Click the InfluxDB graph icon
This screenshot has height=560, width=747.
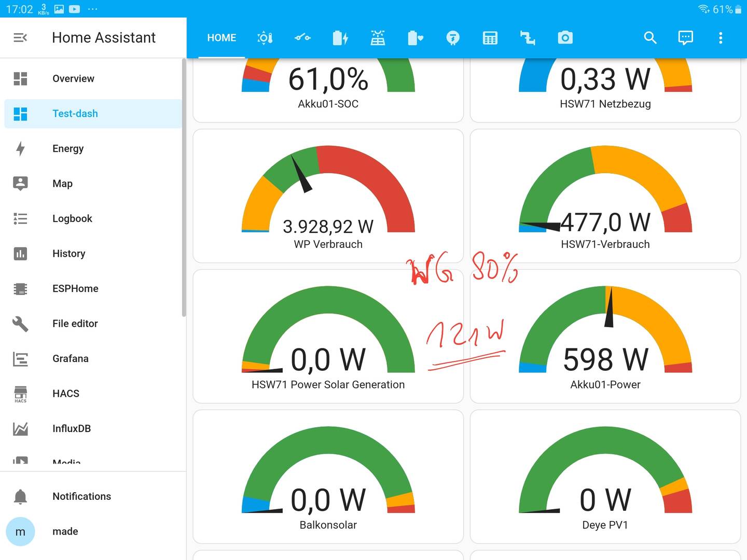coord(20,428)
